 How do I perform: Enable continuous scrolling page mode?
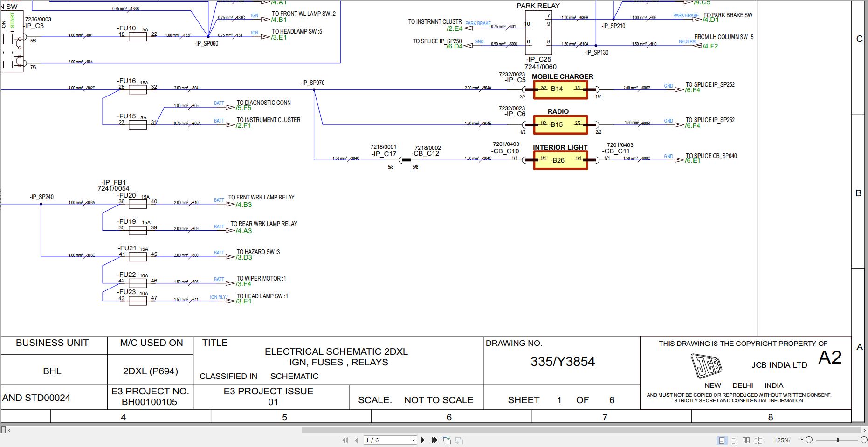point(734,440)
